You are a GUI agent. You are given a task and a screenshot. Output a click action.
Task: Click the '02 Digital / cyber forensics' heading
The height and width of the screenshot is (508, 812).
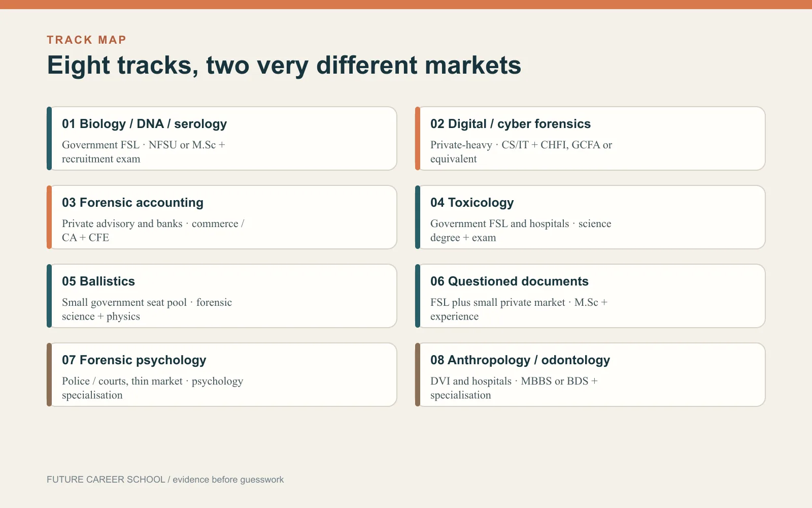511,124
